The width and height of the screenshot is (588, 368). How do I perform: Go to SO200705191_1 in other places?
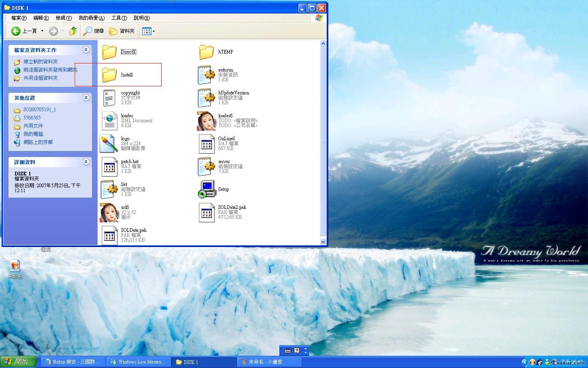tap(39, 110)
